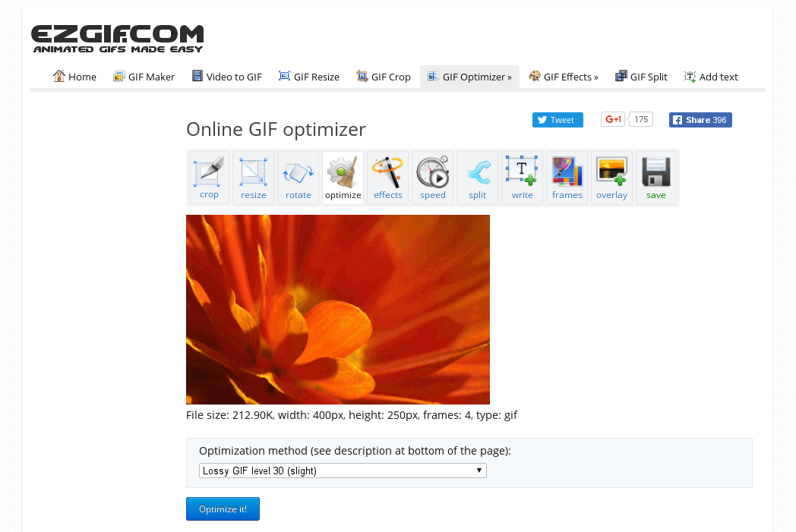The width and height of the screenshot is (796, 532).
Task: Open the speed adjustment tool
Action: point(432,177)
